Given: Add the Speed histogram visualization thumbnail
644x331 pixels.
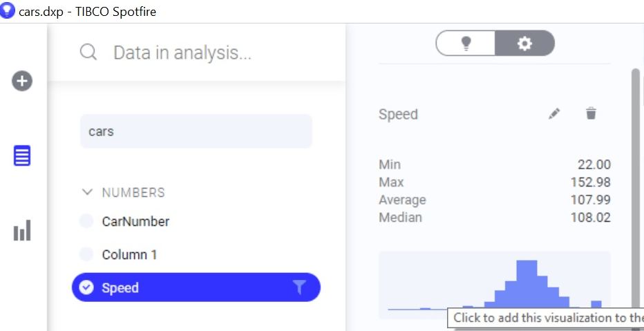Looking at the screenshot, I should 495,285.
